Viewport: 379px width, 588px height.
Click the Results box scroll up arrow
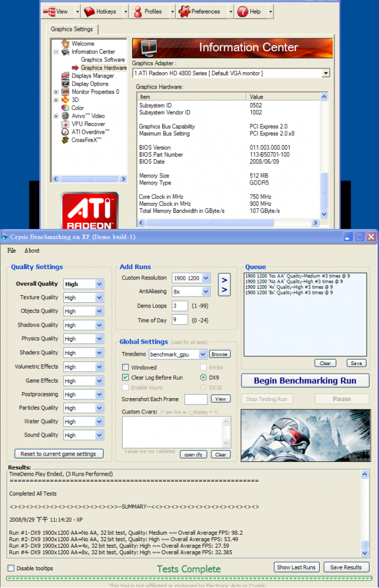tap(365, 474)
